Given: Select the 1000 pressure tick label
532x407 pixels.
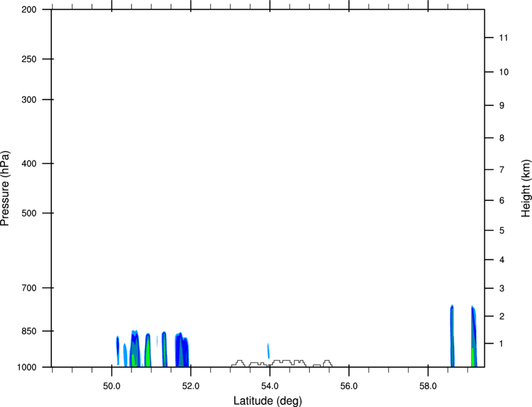Looking at the screenshot, I should point(27,367).
